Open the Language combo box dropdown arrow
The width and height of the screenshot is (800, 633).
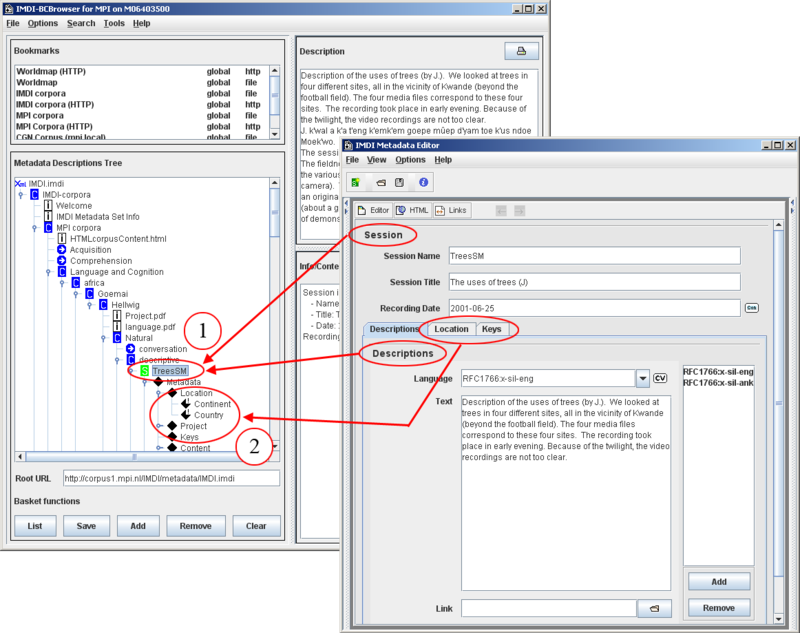[x=643, y=378]
